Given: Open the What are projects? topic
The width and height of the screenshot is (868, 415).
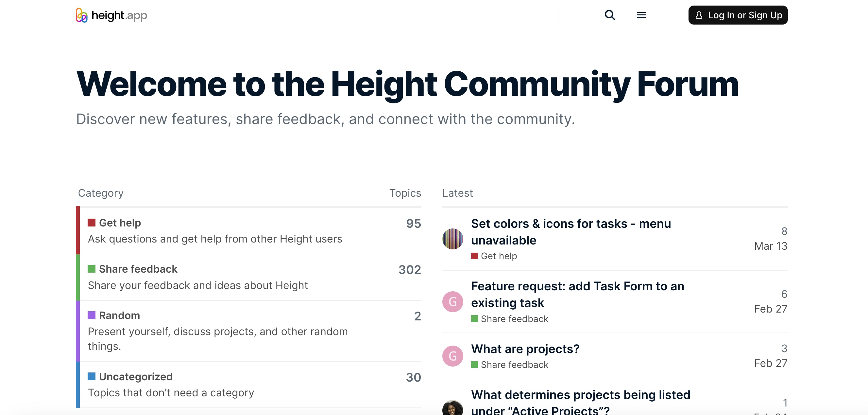Looking at the screenshot, I should point(525,349).
